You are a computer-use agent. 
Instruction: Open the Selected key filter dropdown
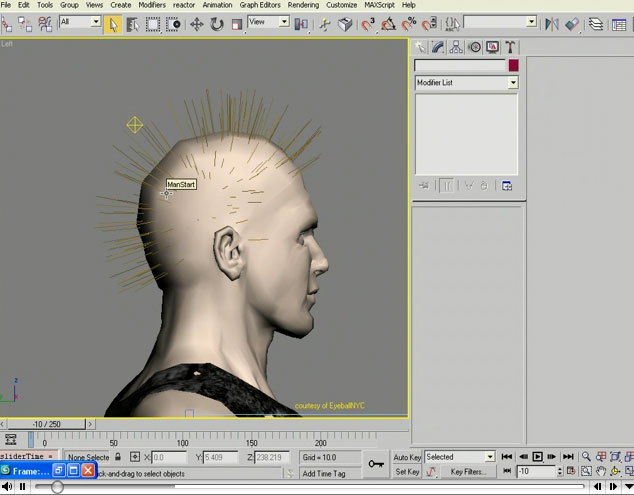coord(489,457)
